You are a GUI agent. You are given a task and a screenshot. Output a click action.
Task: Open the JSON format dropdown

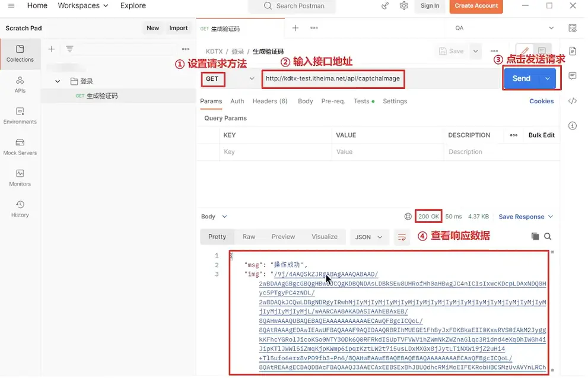click(x=368, y=237)
